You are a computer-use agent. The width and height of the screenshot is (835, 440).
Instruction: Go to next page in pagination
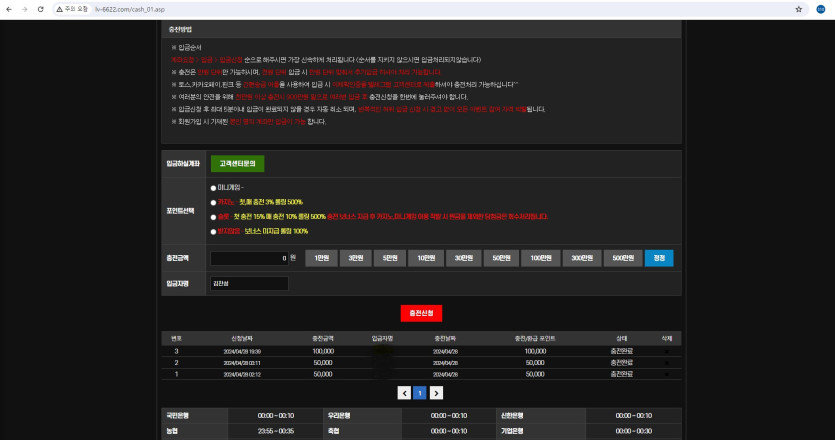[436, 393]
